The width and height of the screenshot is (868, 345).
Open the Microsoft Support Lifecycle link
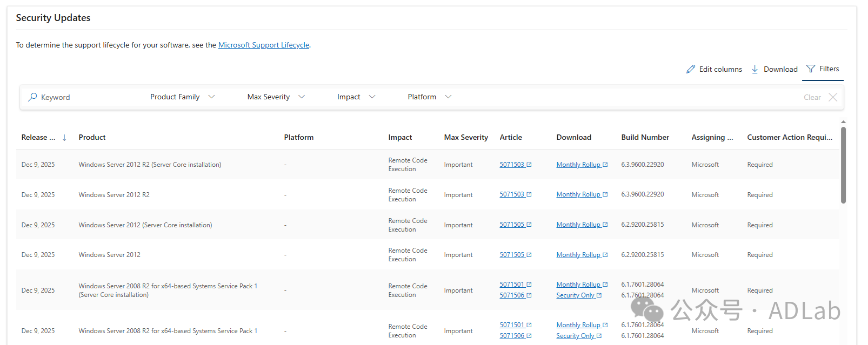point(264,45)
